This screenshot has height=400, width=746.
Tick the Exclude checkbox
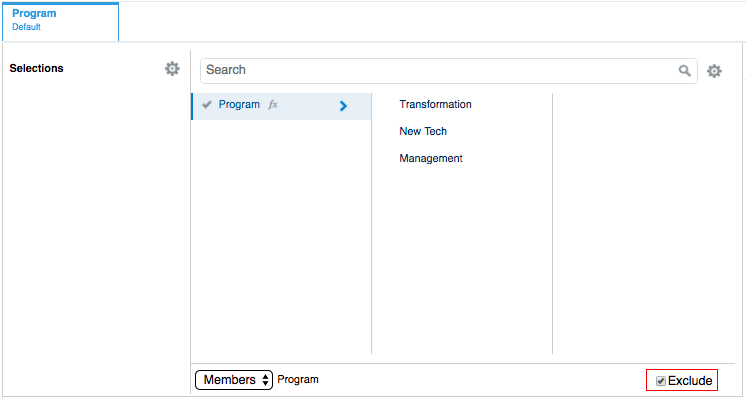pyautogui.click(x=660, y=381)
